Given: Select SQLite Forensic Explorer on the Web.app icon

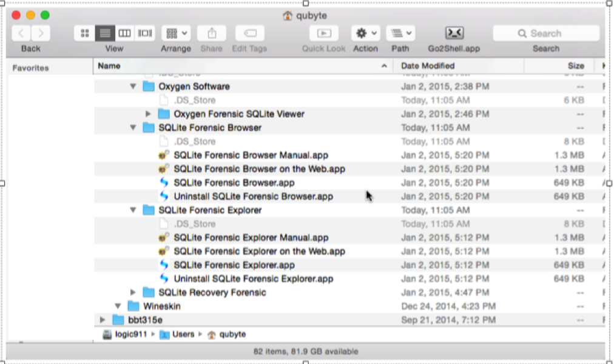Looking at the screenshot, I should pos(164,251).
